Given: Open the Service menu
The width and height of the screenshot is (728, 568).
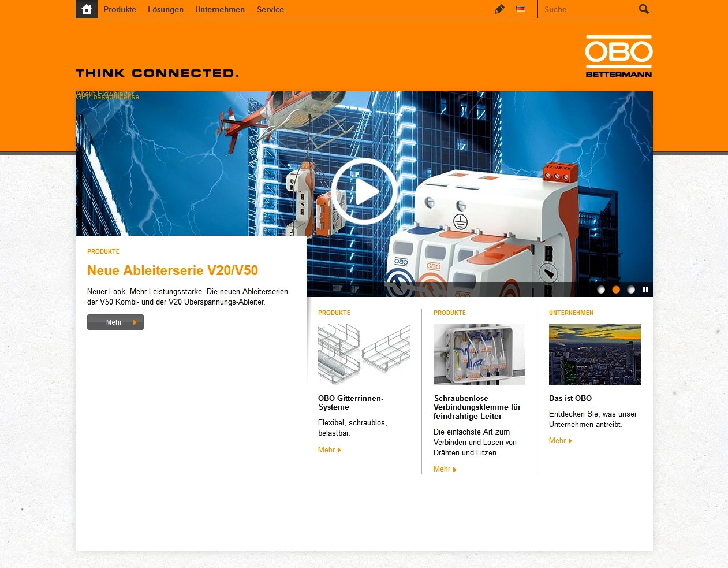Looking at the screenshot, I should [x=270, y=9].
